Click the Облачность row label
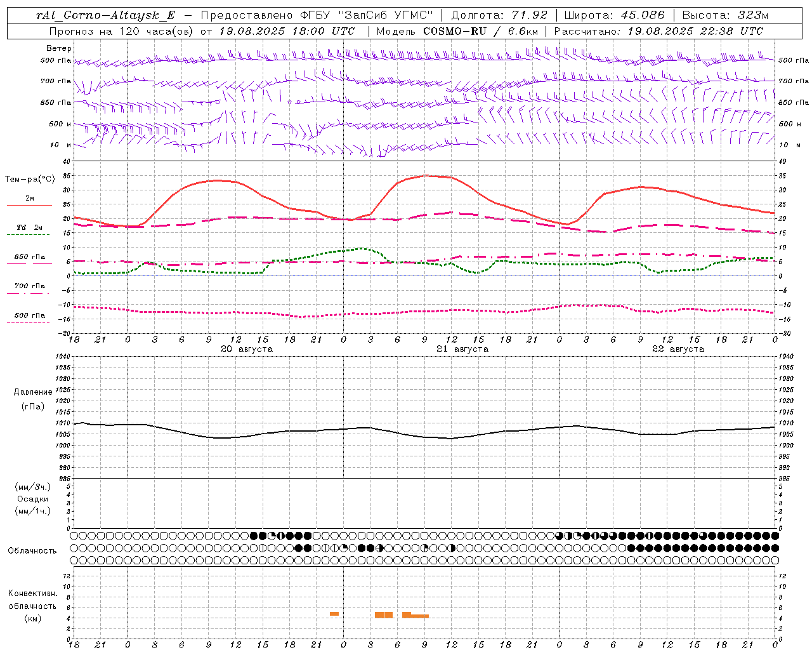Screen dimensions: 812x650 pos(32,551)
